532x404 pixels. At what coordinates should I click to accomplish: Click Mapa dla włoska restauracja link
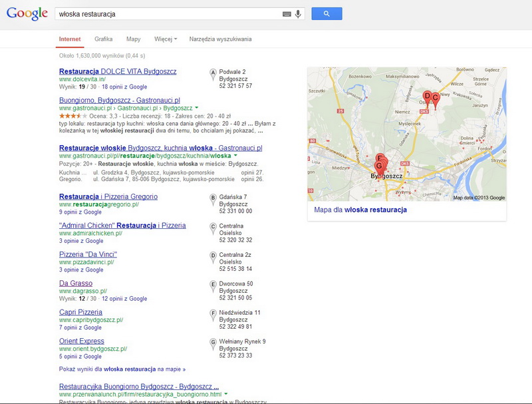pos(360,210)
